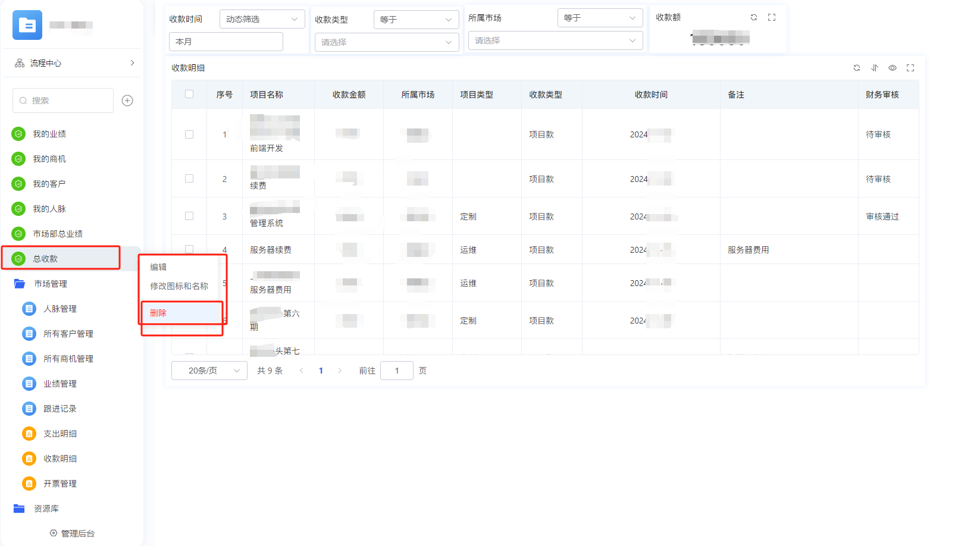The height and width of the screenshot is (546, 980).
Task: Select 修改图标和名称 from context menu
Action: pyautogui.click(x=179, y=286)
